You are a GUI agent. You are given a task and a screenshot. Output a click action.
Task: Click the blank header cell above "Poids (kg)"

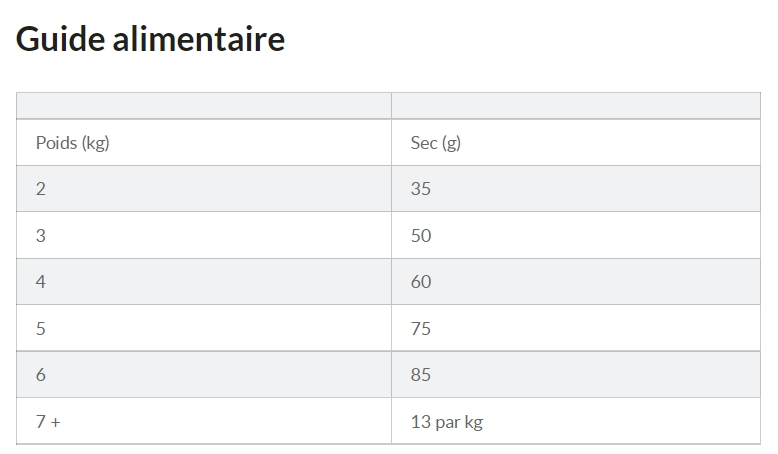203,106
